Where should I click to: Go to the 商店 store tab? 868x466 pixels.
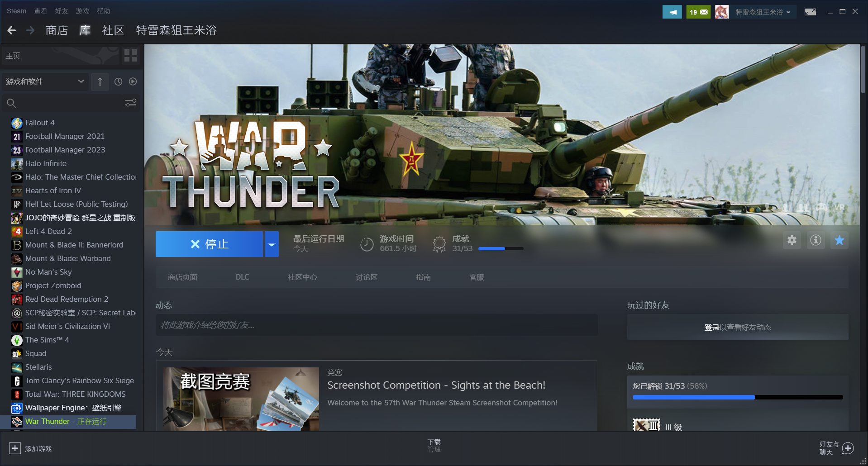pos(57,30)
